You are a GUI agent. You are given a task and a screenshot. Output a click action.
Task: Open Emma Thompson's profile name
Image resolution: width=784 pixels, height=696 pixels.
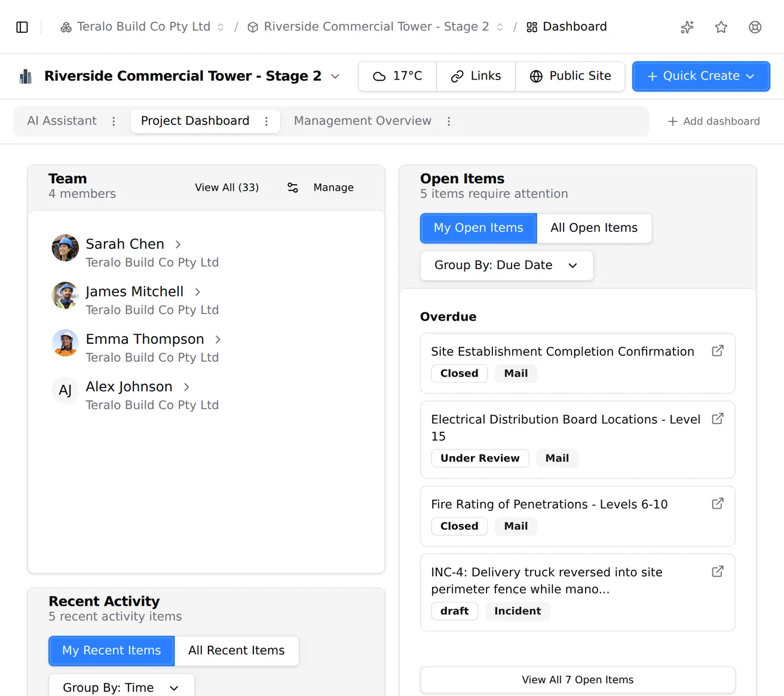[x=145, y=339]
